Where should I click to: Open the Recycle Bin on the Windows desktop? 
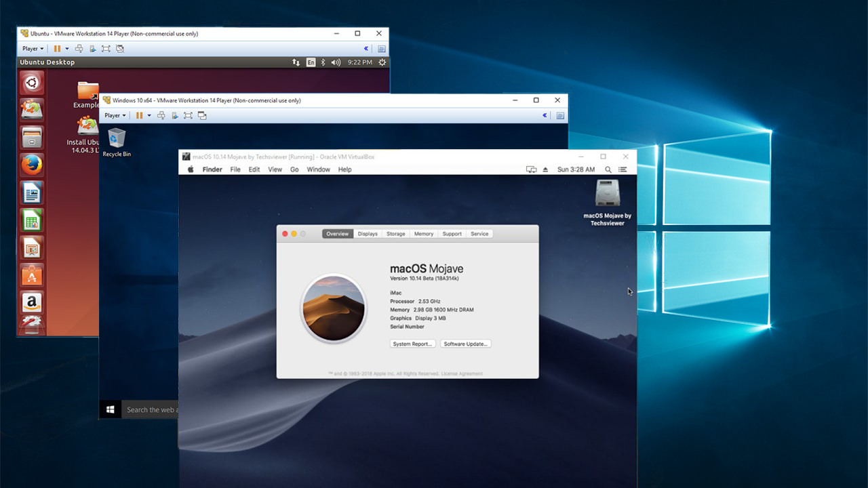(x=116, y=139)
